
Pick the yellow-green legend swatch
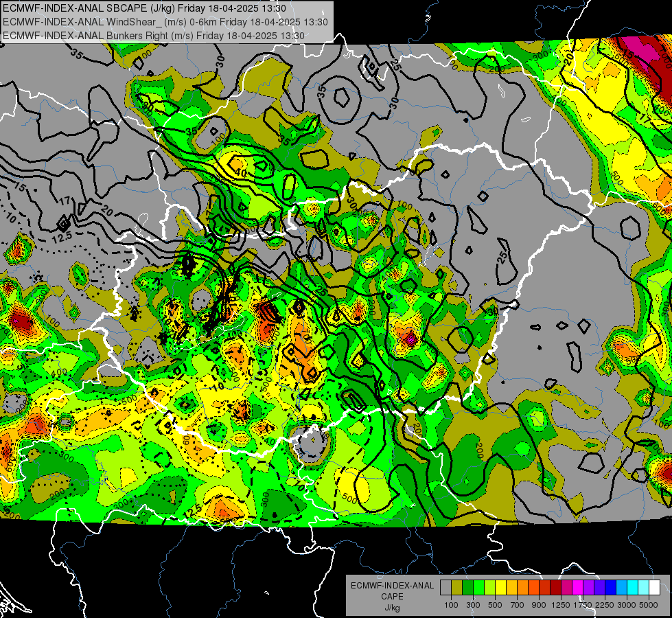490,587
